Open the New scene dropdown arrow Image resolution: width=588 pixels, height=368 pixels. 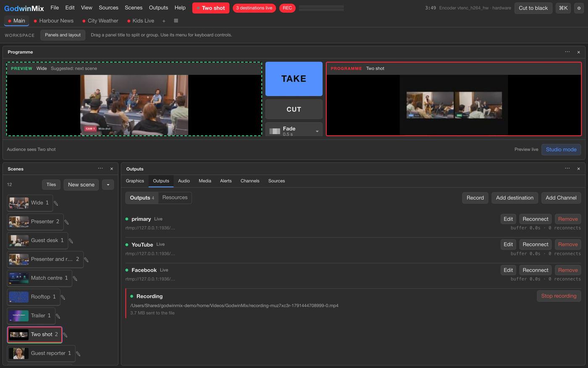click(108, 185)
